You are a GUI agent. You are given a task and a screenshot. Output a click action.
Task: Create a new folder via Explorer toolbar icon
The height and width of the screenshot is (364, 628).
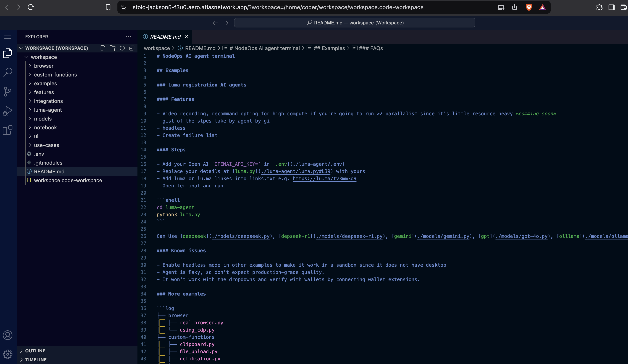(x=112, y=48)
